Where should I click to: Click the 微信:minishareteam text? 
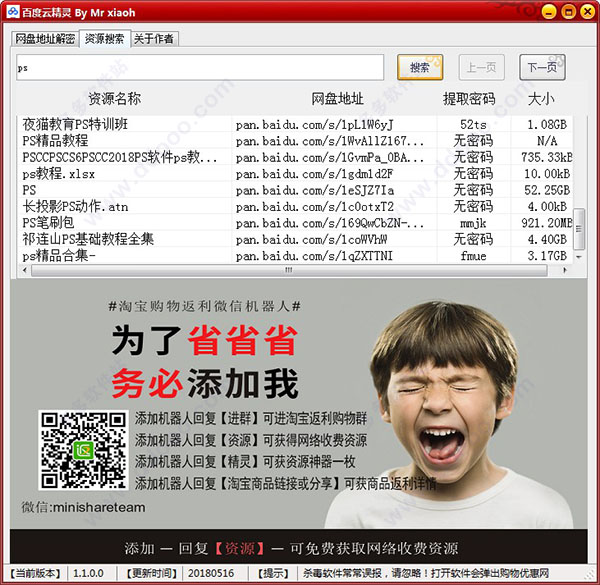click(x=83, y=508)
